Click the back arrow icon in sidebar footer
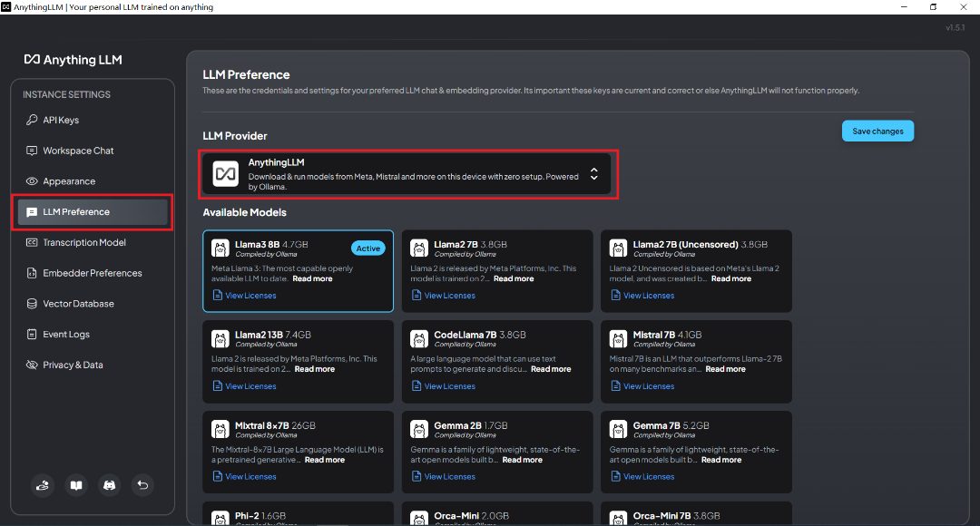Image resolution: width=980 pixels, height=526 pixels. pyautogui.click(x=142, y=485)
